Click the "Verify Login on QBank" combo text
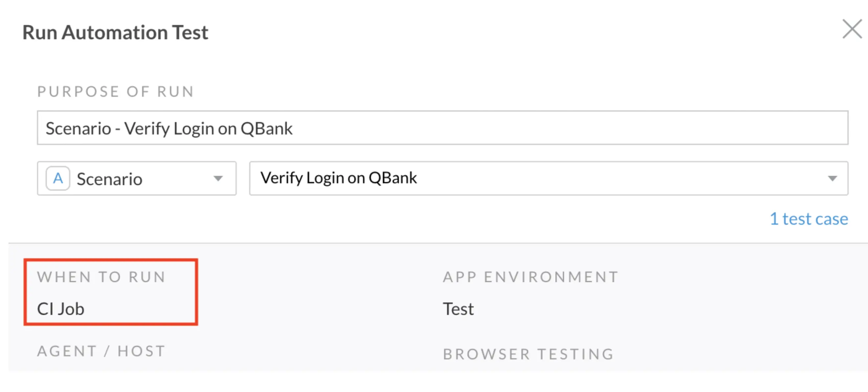 coord(338,178)
